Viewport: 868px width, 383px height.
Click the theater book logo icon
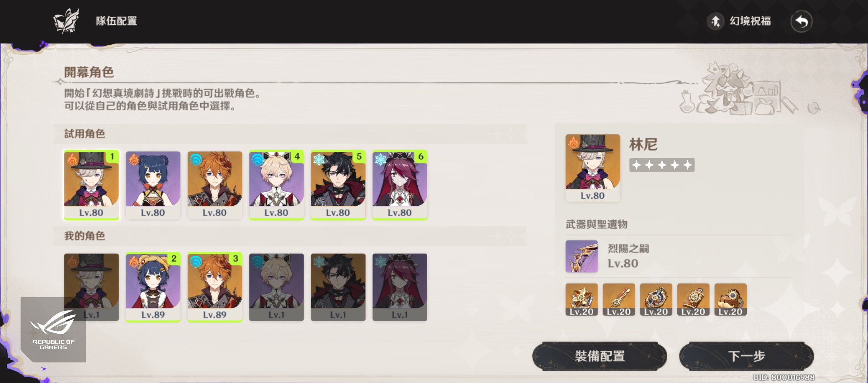66,21
